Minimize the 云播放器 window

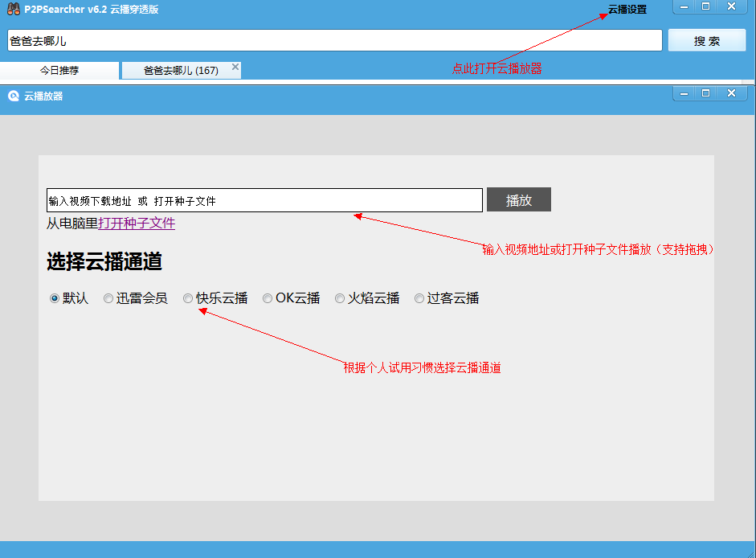click(x=684, y=93)
